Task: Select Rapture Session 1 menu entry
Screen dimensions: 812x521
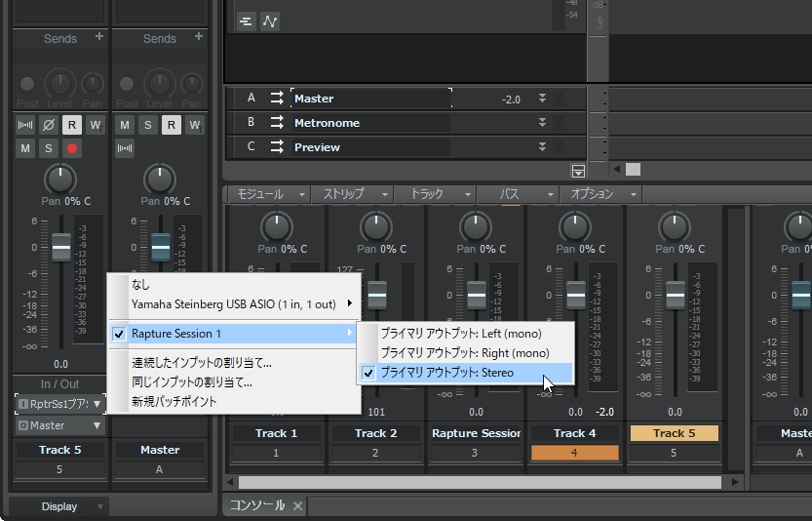Action: 234,334
